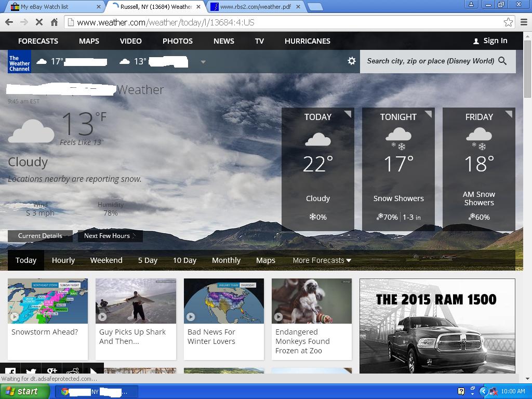Screen dimensions: 532x399
Task: Click the search magnifying glass icon
Action: [x=502, y=61]
